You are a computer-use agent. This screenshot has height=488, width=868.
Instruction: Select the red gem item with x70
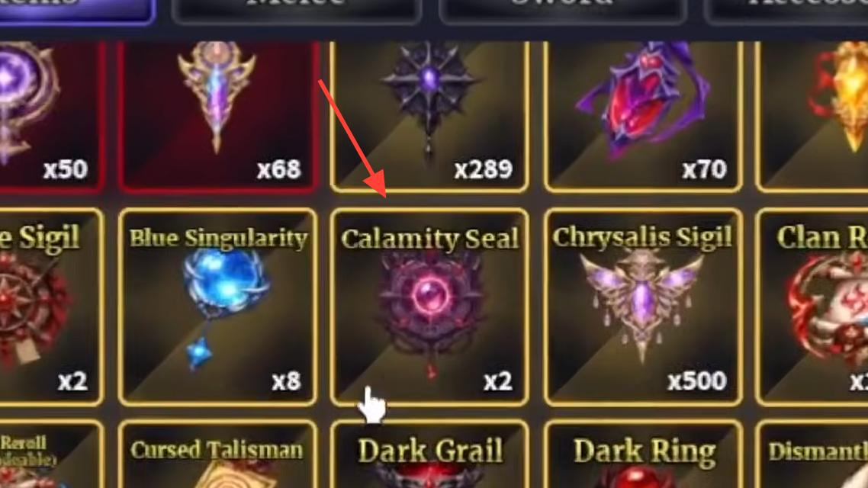(643, 116)
